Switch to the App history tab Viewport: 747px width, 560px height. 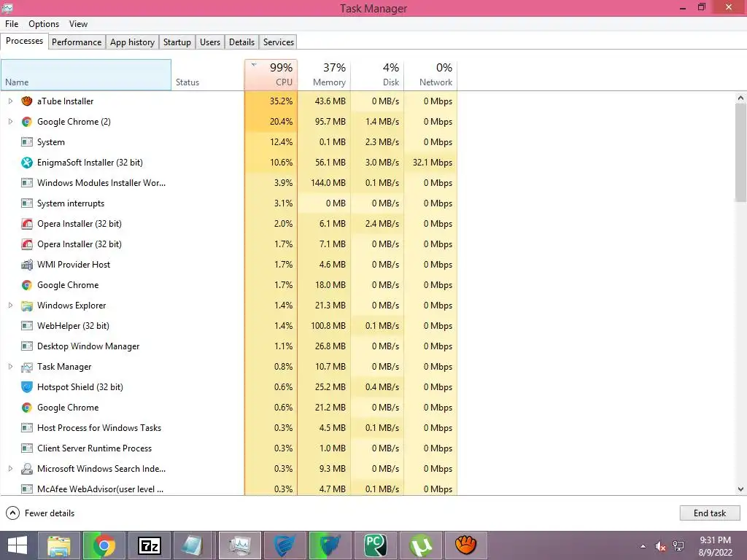133,42
